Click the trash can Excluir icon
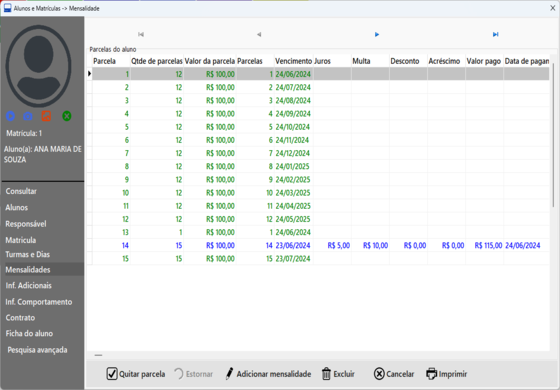 tap(326, 374)
